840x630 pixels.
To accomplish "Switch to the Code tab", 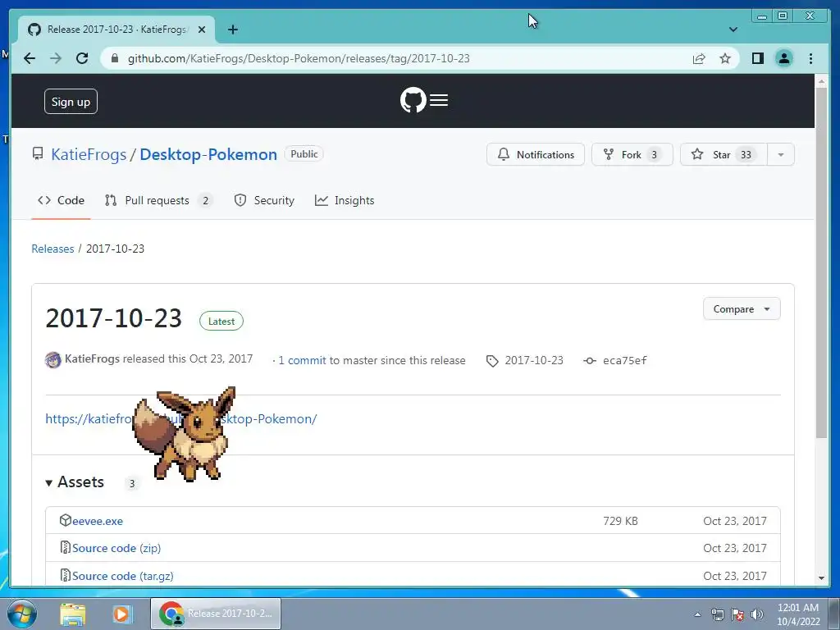I will pyautogui.click(x=61, y=200).
